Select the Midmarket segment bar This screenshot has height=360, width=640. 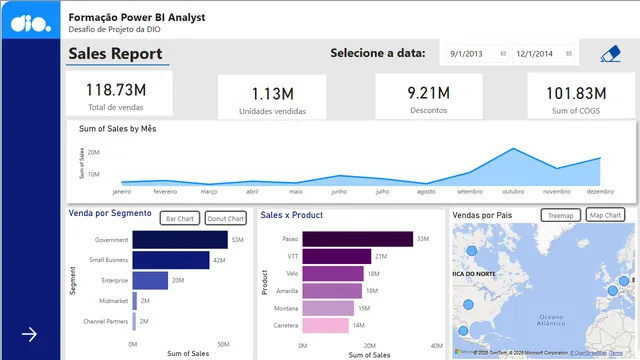(x=135, y=301)
